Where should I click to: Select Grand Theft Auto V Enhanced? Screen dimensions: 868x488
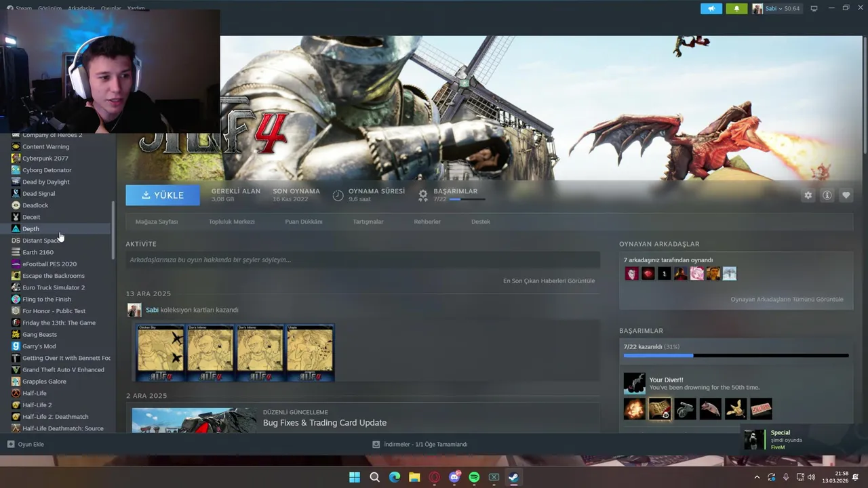point(63,369)
